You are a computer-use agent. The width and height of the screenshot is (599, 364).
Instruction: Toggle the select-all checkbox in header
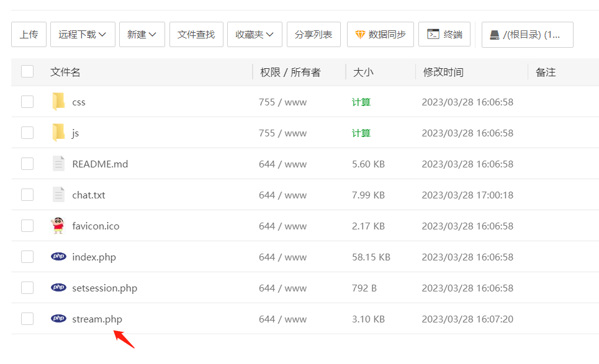point(27,72)
